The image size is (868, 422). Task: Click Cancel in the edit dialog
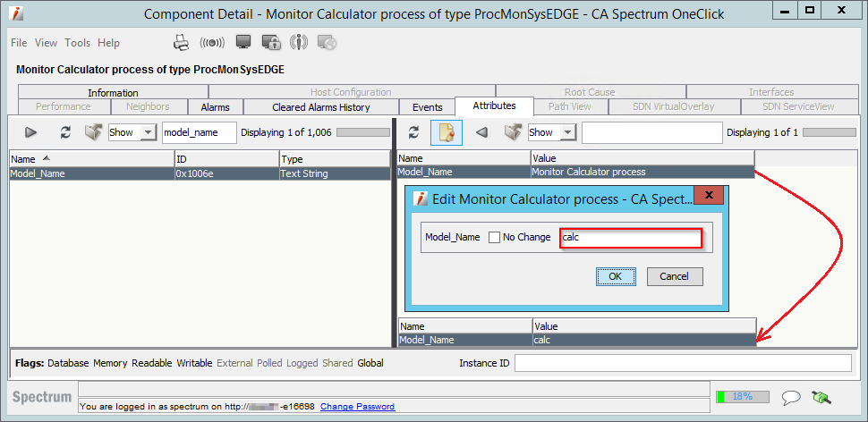point(674,276)
